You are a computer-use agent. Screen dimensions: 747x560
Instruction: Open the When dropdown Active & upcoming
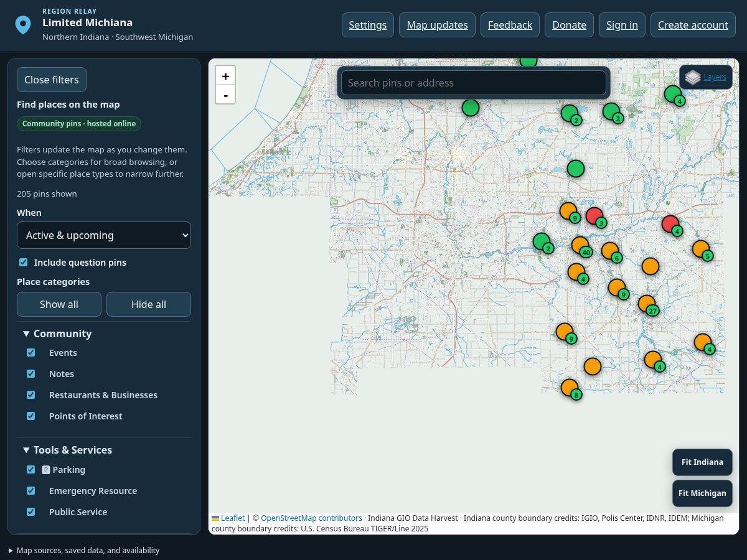click(104, 235)
